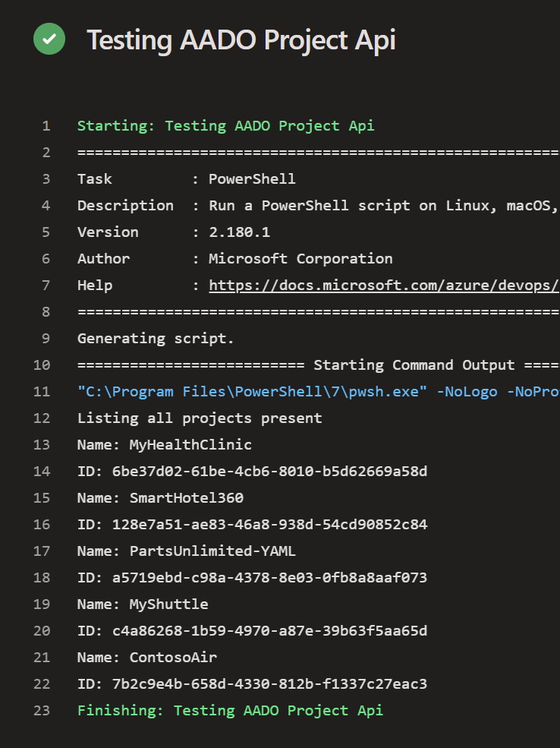Screen dimensions: 560x748
Task: Click the Name: SmartHotel360 line
Action: coord(160,498)
